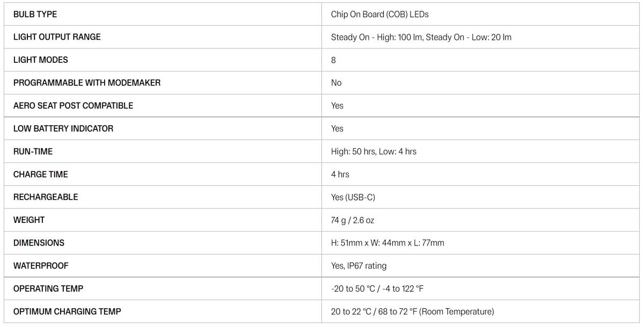The width and height of the screenshot is (644, 325).
Task: Click the BULB TYPE row label
Action: point(35,15)
